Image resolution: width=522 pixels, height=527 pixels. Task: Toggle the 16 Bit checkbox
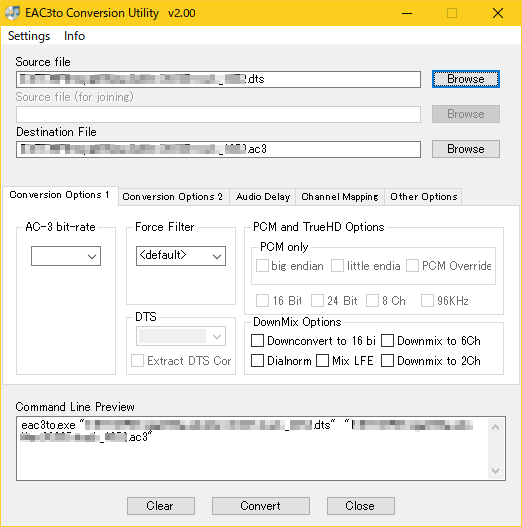tap(262, 300)
